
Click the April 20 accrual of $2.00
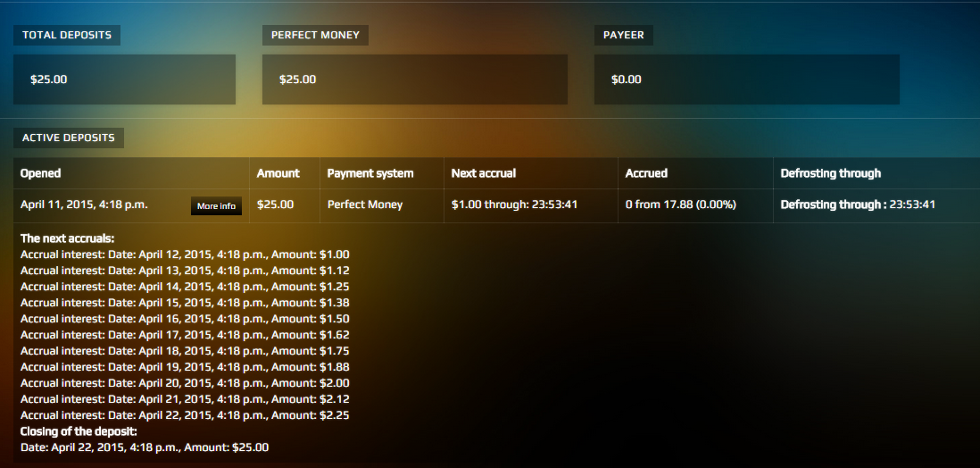point(185,383)
